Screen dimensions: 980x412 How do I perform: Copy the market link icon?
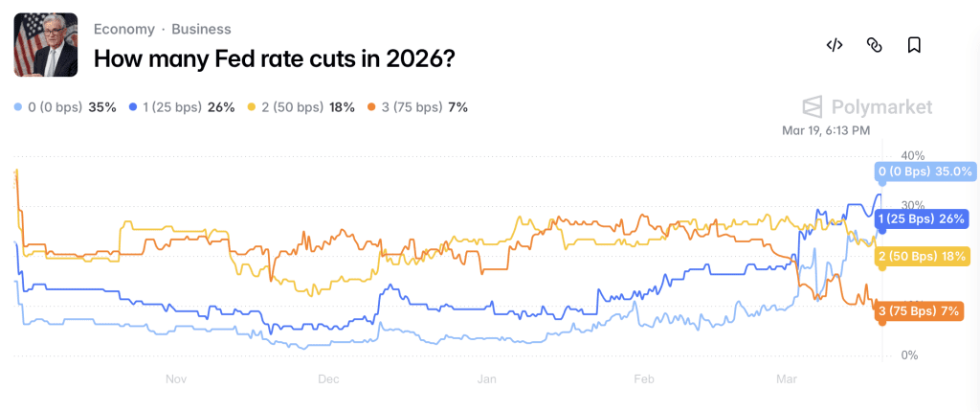point(874,45)
